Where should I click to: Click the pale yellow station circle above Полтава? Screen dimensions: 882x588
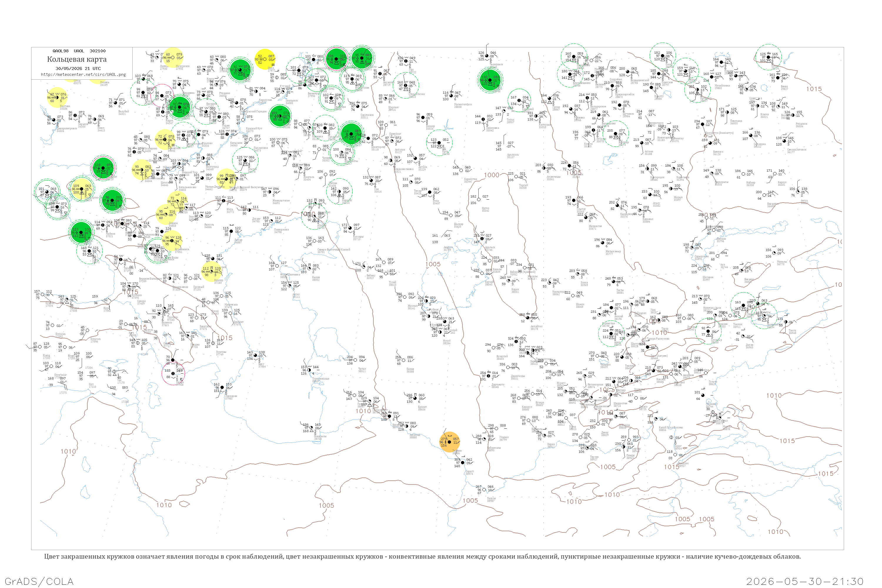(57, 98)
